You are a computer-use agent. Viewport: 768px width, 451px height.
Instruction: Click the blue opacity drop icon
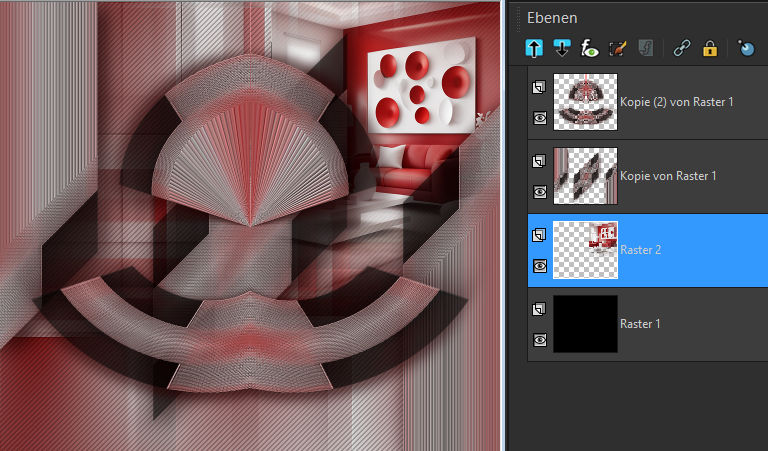coord(746,48)
